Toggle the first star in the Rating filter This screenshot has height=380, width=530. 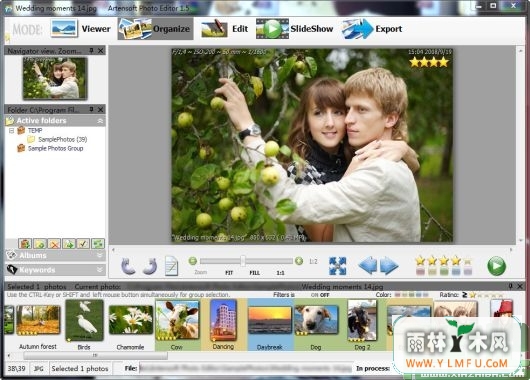point(473,295)
